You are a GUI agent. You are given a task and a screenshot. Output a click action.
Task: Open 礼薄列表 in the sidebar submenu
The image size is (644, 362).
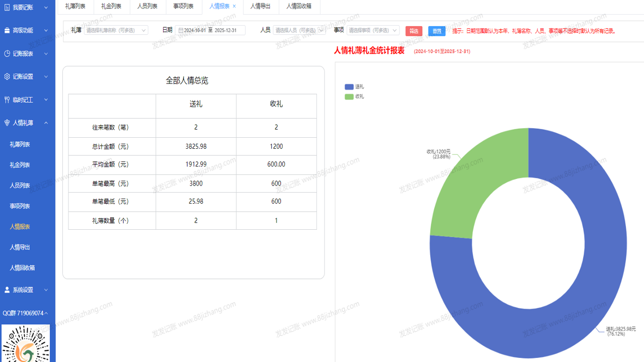click(20, 145)
